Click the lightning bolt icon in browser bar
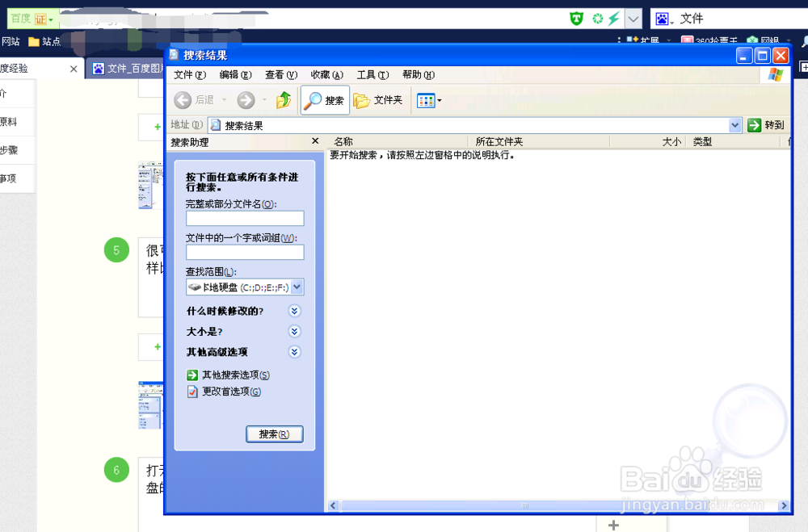808x532 pixels. (x=614, y=19)
